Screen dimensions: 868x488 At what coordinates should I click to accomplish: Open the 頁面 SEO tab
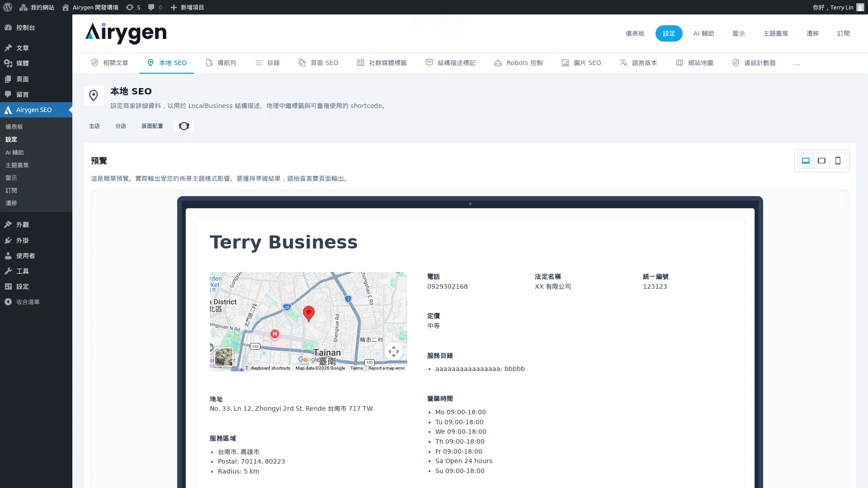[318, 63]
